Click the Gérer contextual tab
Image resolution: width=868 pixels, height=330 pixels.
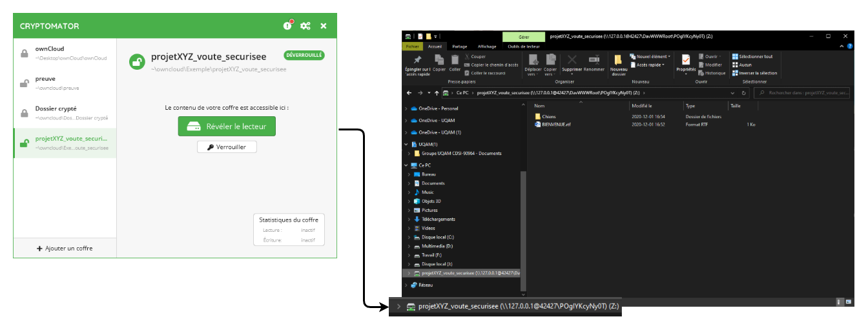coord(524,37)
